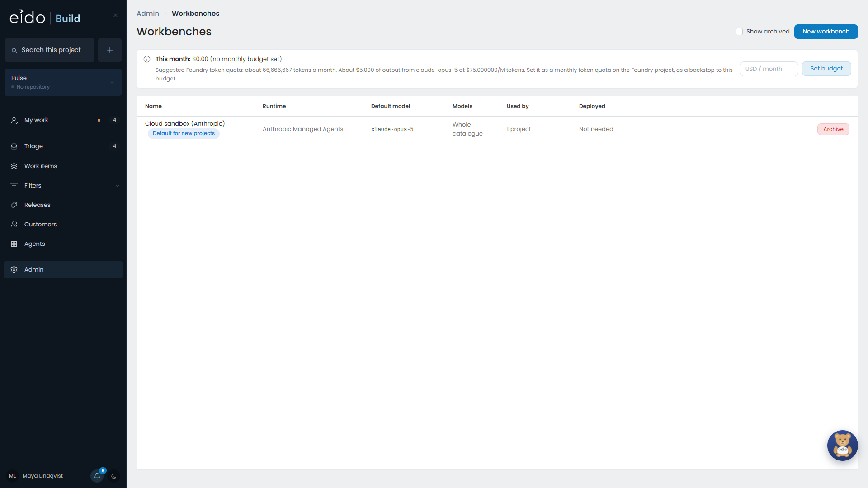868x488 pixels.
Task: Click the 1 project cell
Action: 519,129
